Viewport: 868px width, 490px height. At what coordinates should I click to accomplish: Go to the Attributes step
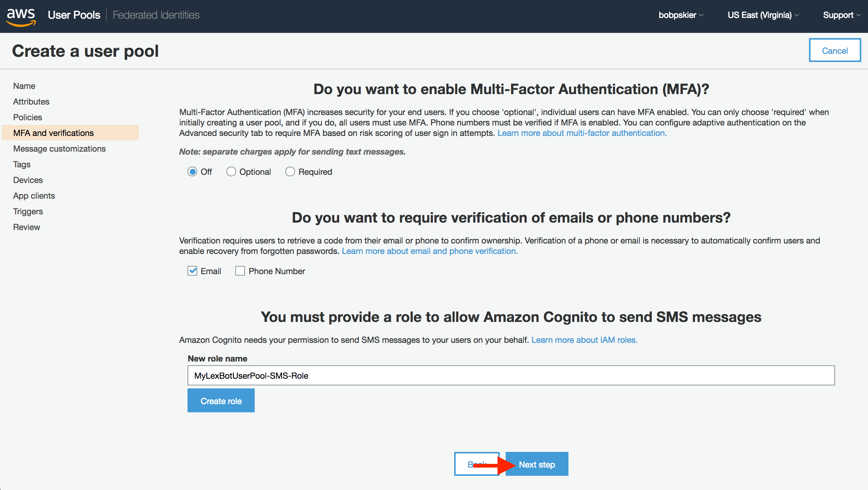click(31, 102)
